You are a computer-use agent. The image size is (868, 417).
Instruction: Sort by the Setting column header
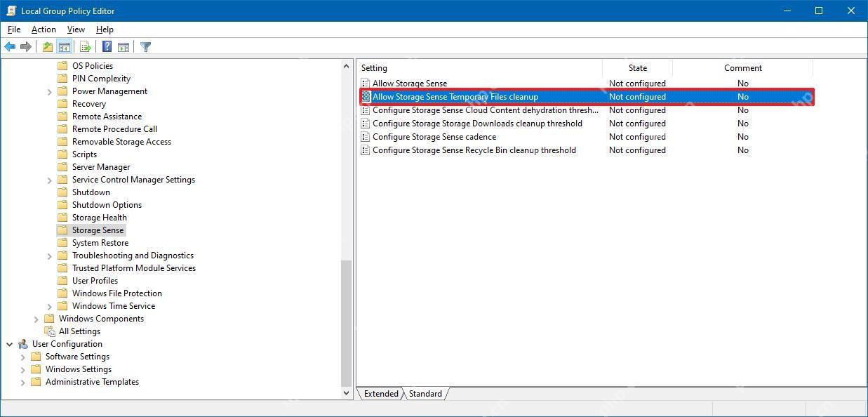point(480,68)
